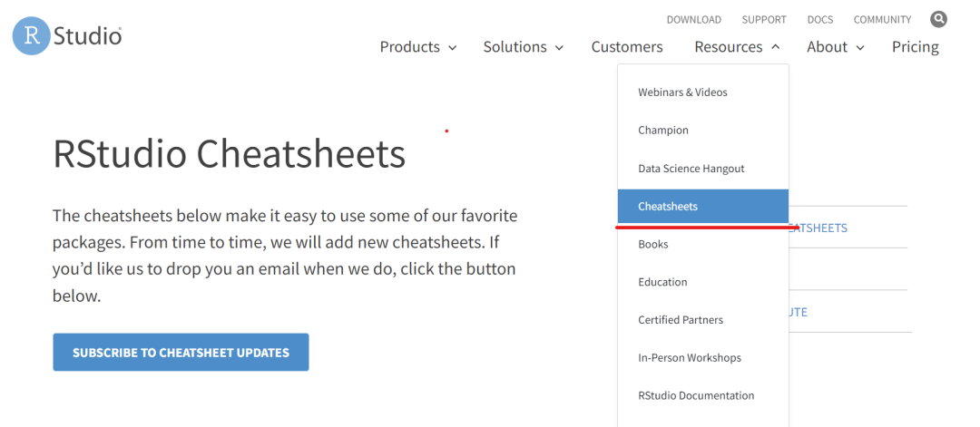Expand the Solutions dropdown menu
The width and height of the screenshot is (980, 427).
pos(523,47)
